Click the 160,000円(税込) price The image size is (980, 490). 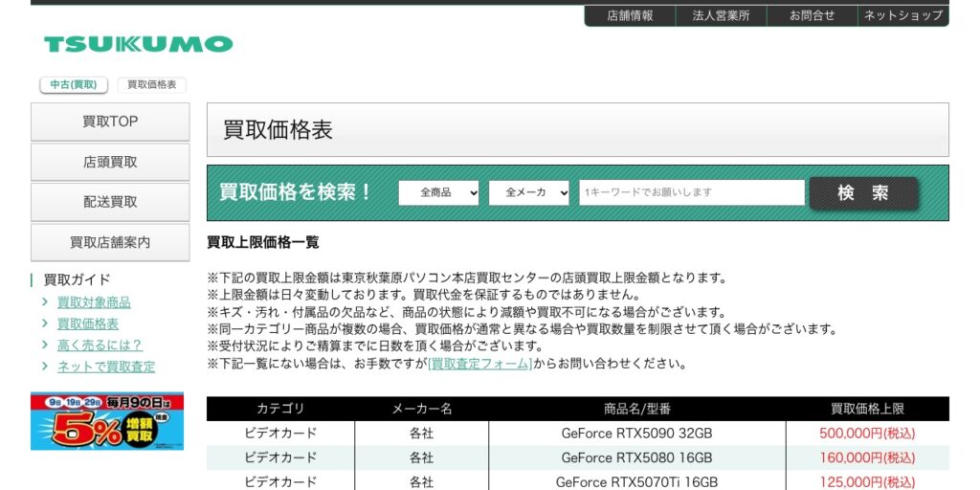coord(867,457)
